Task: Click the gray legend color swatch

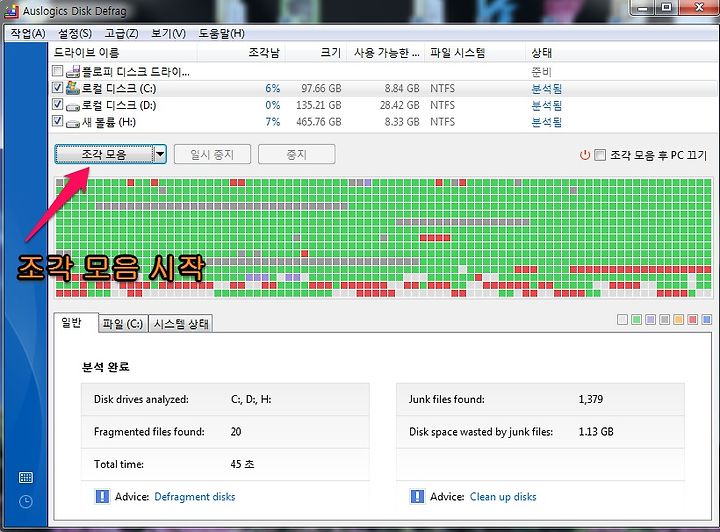Action: click(664, 319)
